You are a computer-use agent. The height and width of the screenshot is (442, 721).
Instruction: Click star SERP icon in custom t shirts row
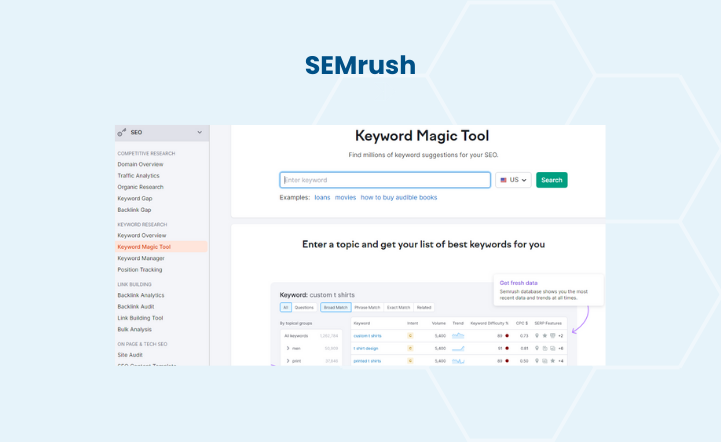545,336
